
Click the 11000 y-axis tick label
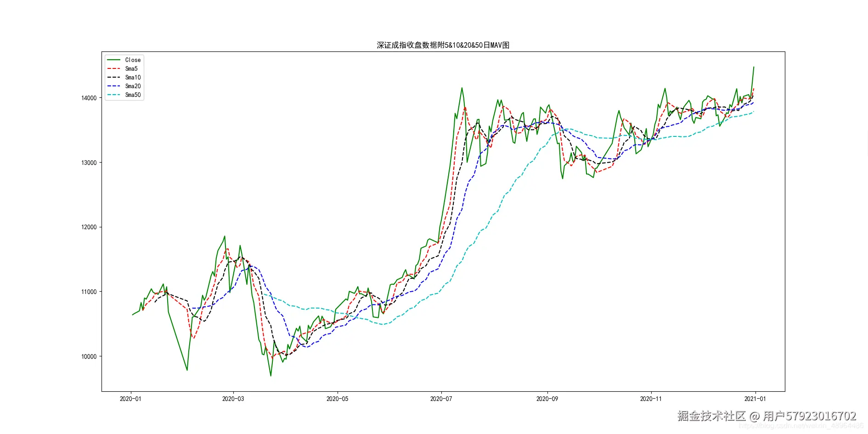[89, 292]
